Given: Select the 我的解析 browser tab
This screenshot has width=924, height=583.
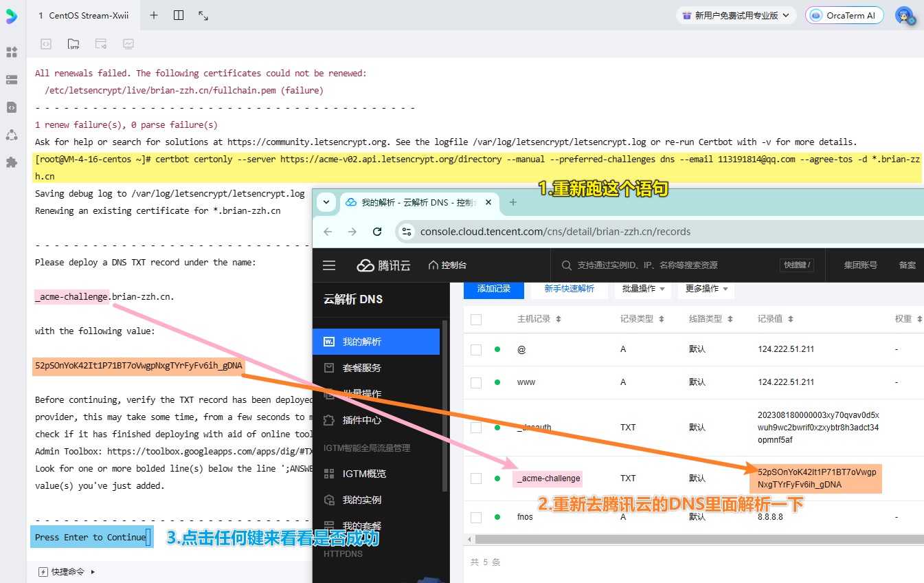Looking at the screenshot, I should pyautogui.click(x=418, y=202).
